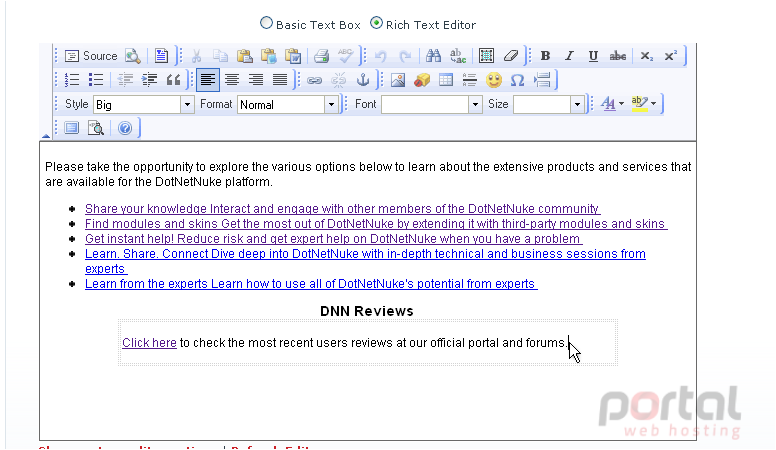Toggle Strikethrough formatting
Viewport: 776px width, 450px height.
pos(617,56)
